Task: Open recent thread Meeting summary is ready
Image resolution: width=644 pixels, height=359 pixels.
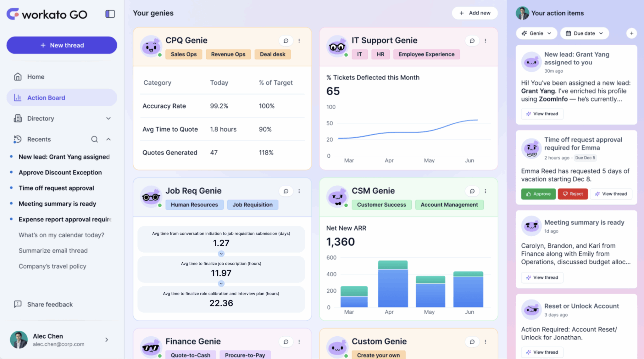Action: pyautogui.click(x=57, y=204)
